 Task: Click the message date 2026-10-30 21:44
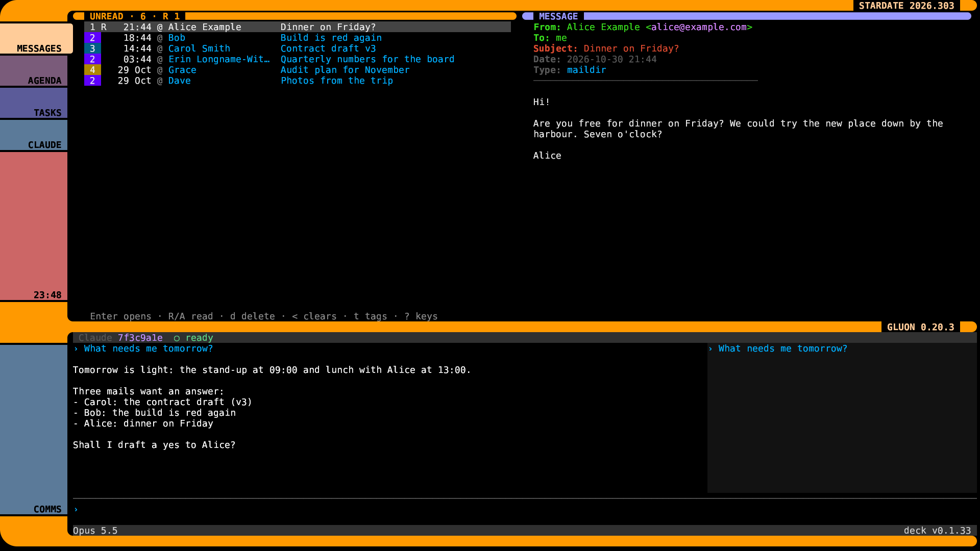[611, 59]
